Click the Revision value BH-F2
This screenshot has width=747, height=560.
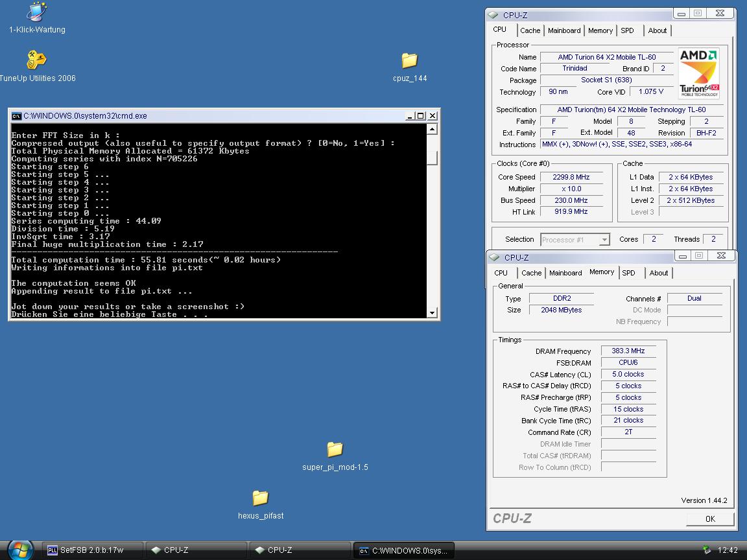[x=707, y=133]
